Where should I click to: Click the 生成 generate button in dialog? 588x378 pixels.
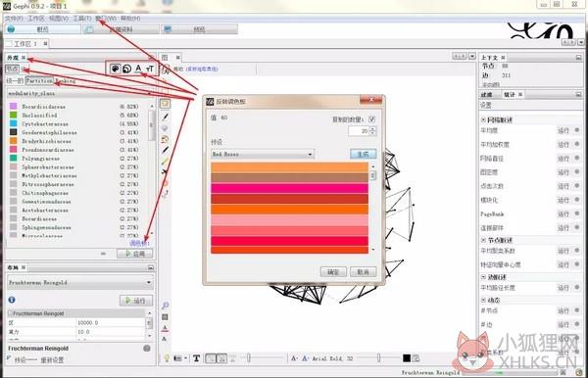pyautogui.click(x=363, y=154)
